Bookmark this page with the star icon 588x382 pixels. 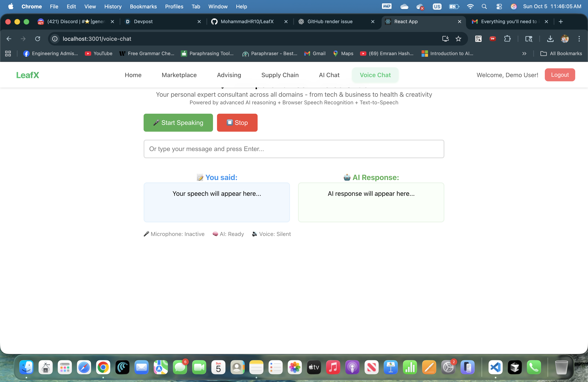[458, 39]
